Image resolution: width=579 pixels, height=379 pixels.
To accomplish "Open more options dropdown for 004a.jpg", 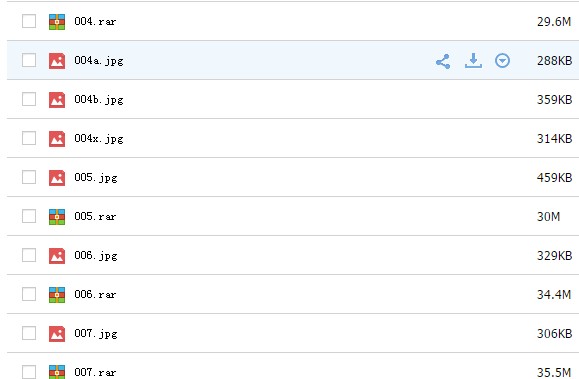I will point(502,61).
